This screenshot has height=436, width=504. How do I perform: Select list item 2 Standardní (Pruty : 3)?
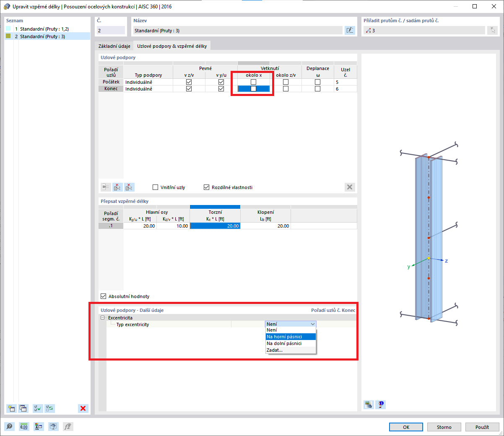click(x=47, y=36)
